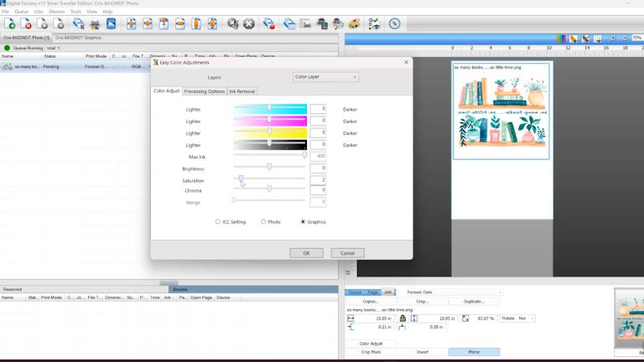Viewport: 644px width, 362px height.
Task: Click the Brightness slider
Action: click(x=269, y=167)
